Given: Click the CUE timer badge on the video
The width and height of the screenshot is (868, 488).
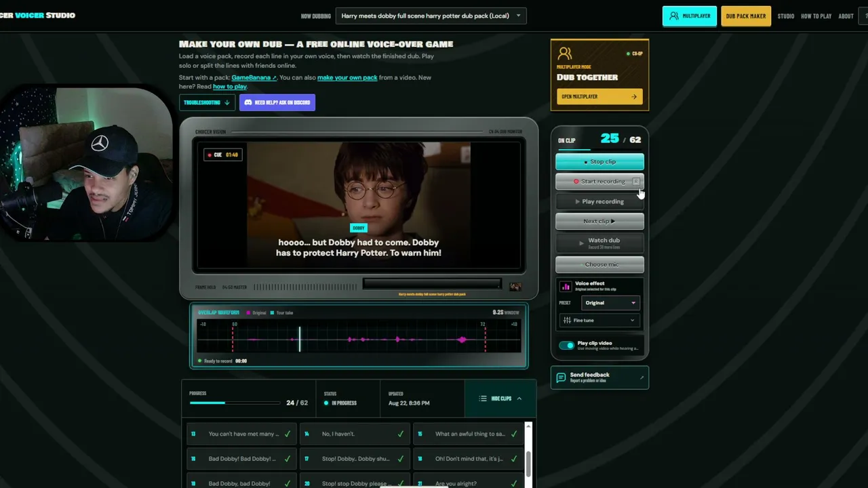Looking at the screenshot, I should pyautogui.click(x=223, y=155).
